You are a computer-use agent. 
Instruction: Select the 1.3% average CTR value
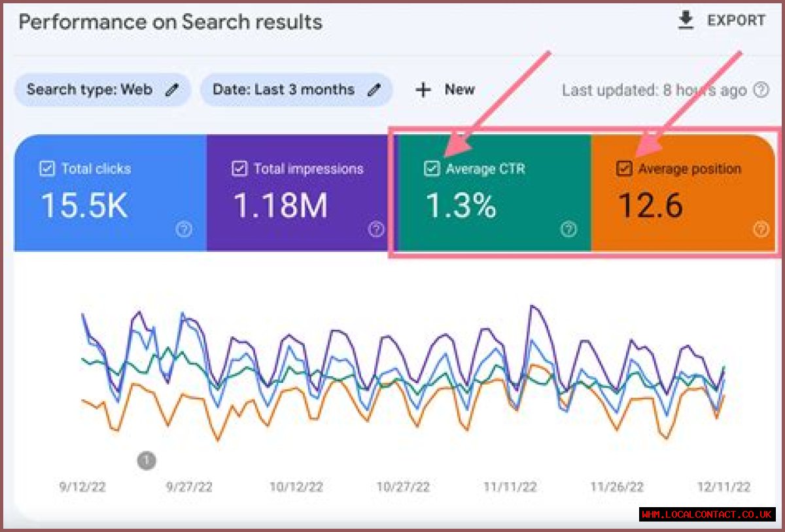tap(461, 205)
